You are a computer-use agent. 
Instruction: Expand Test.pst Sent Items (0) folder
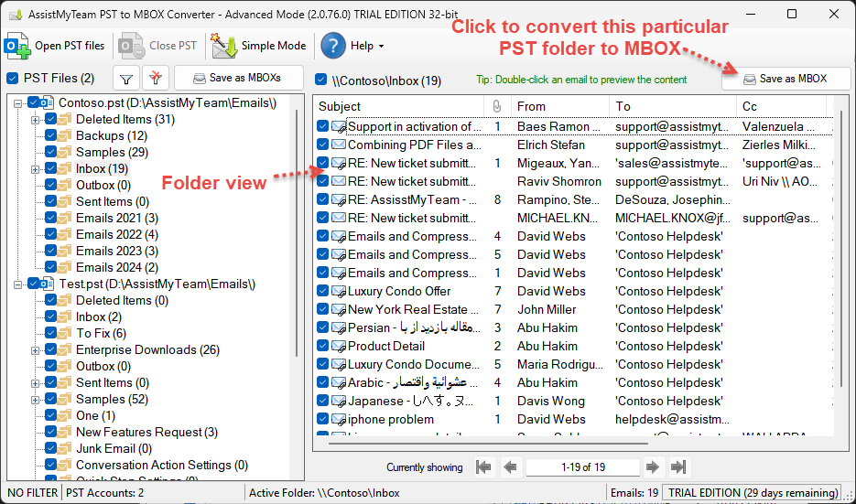(36, 383)
